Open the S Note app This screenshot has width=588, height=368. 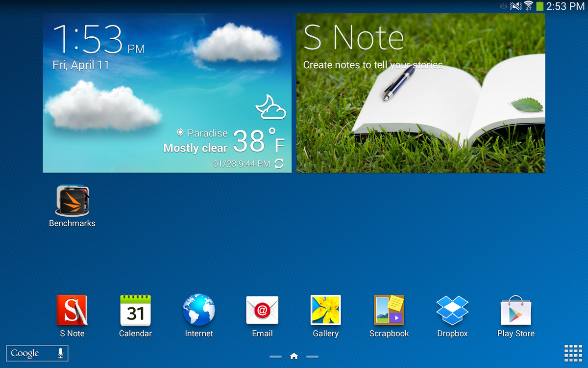coord(72,310)
